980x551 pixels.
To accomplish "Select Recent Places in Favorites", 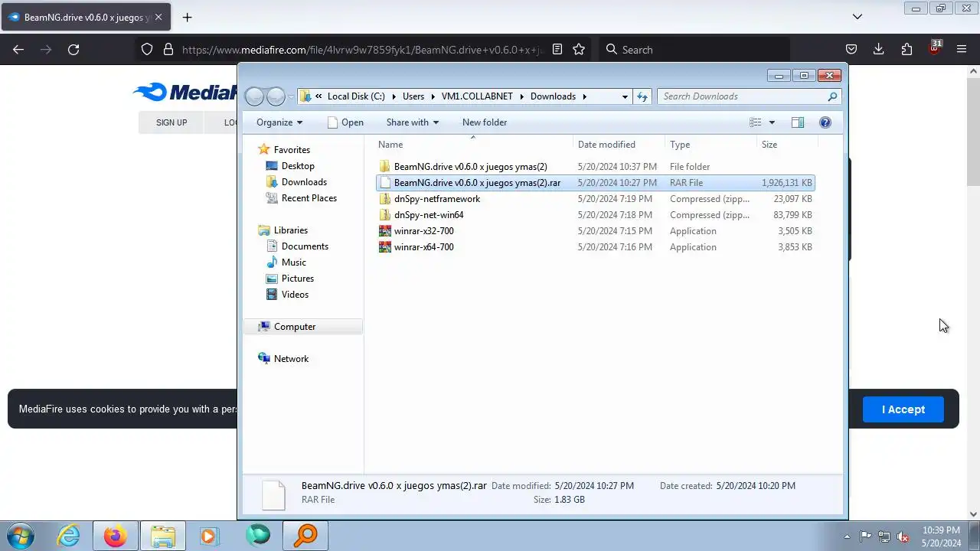I will tap(309, 198).
